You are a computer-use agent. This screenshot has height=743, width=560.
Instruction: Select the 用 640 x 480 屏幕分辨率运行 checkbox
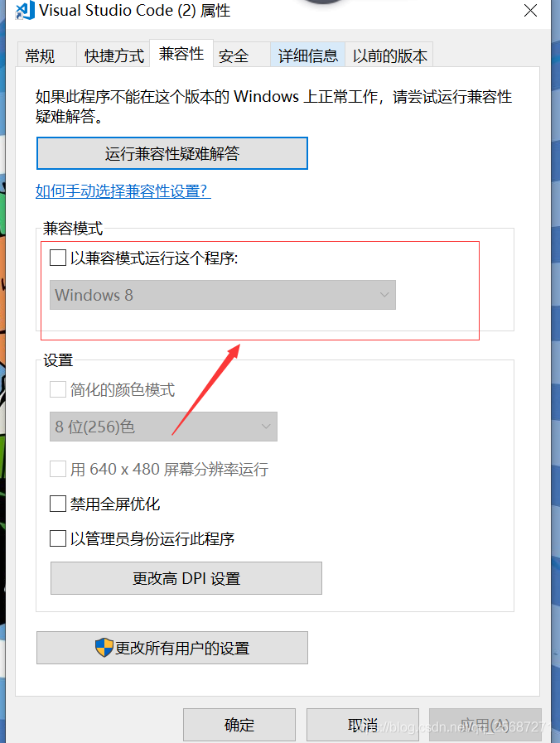tap(58, 469)
